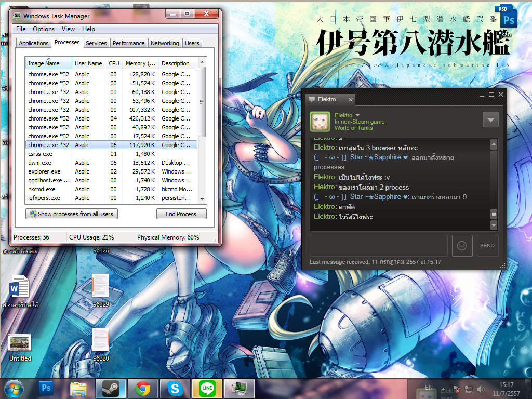The width and height of the screenshot is (532, 399).
Task: Open LINE from the taskbar
Action: (x=207, y=389)
